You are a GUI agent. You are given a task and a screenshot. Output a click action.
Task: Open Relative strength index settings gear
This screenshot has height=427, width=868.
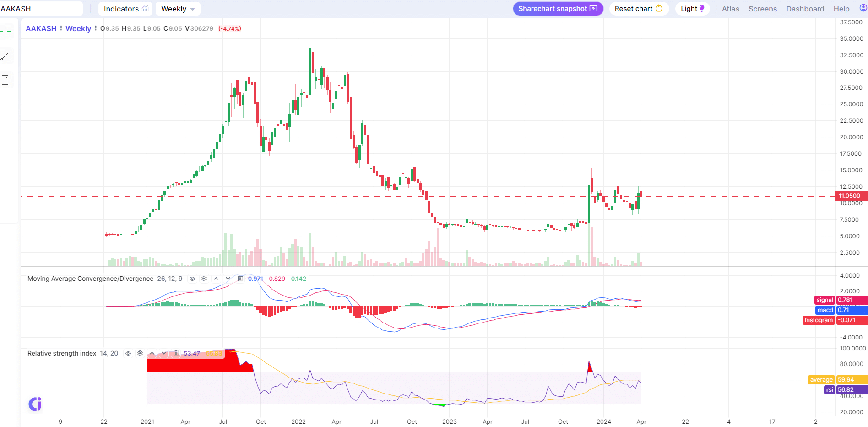pos(140,353)
